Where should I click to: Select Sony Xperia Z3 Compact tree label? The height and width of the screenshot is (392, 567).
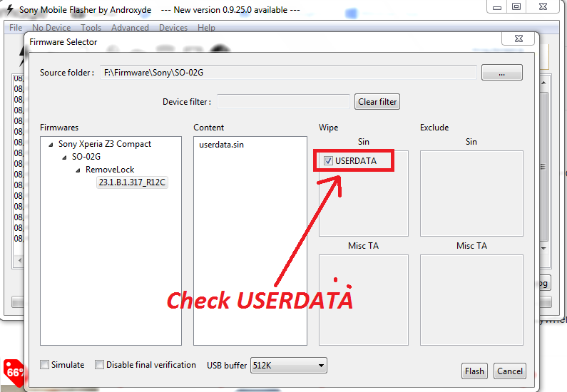[x=105, y=144]
